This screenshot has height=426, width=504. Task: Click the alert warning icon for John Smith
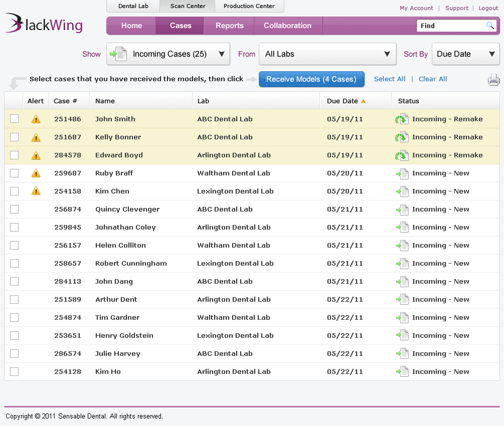pos(36,119)
